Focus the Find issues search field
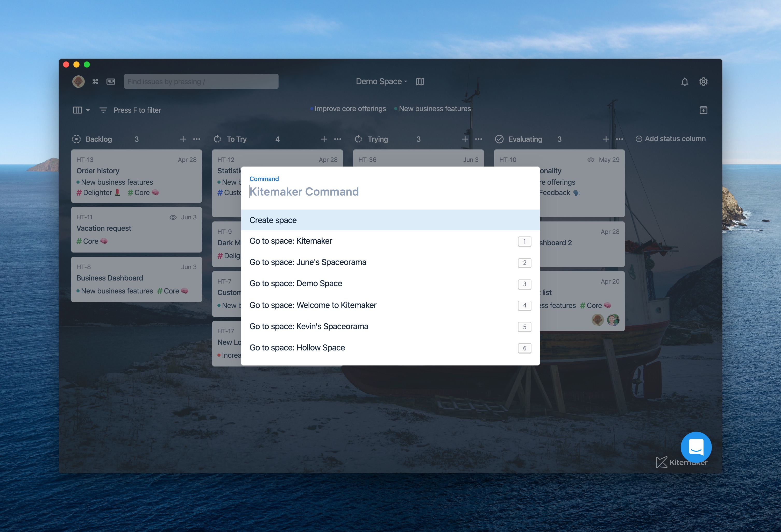The width and height of the screenshot is (781, 532). pos(201,82)
